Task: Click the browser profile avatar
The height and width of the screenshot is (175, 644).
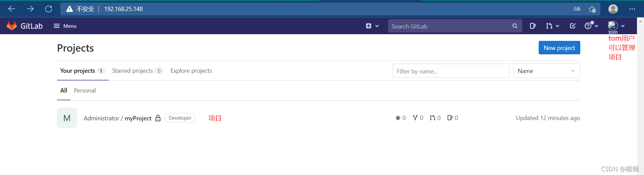Action: (613, 9)
